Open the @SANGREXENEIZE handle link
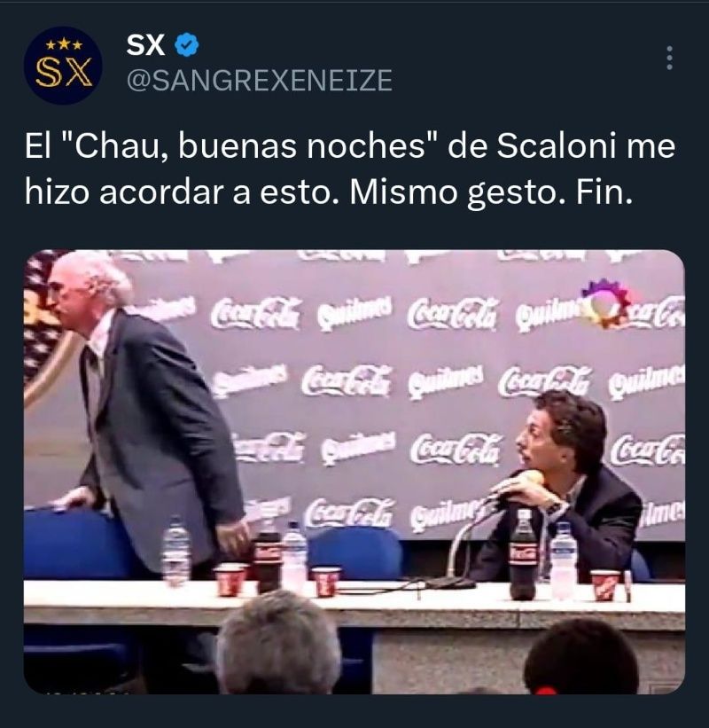The width and height of the screenshot is (709, 728). click(260, 81)
